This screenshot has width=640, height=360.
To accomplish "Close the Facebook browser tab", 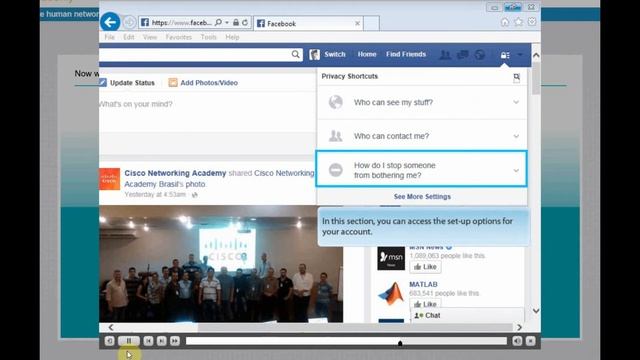I will (x=358, y=24).
